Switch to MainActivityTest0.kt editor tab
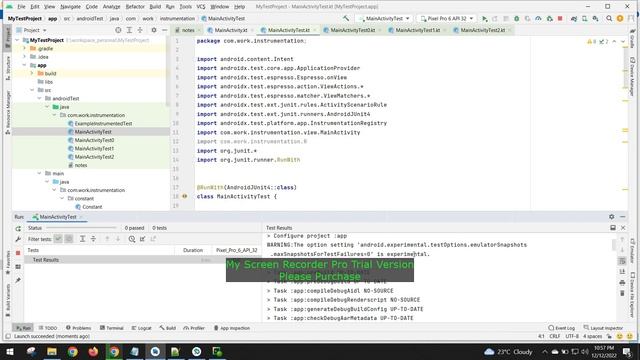 (352, 30)
